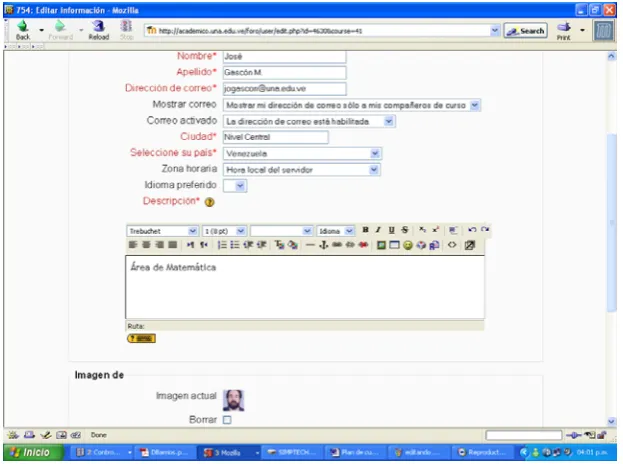Insert image in editor
This screenshot has width=623, height=464.
381,245
